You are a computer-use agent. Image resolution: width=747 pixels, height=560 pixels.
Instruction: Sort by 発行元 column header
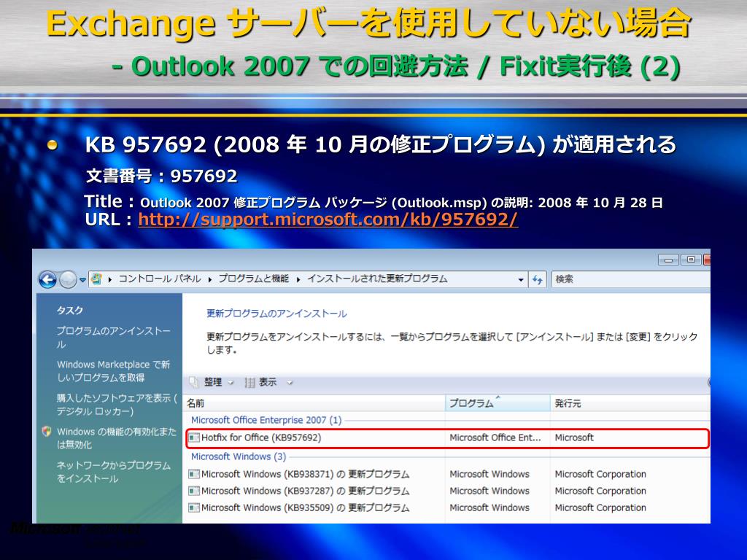pyautogui.click(x=630, y=403)
